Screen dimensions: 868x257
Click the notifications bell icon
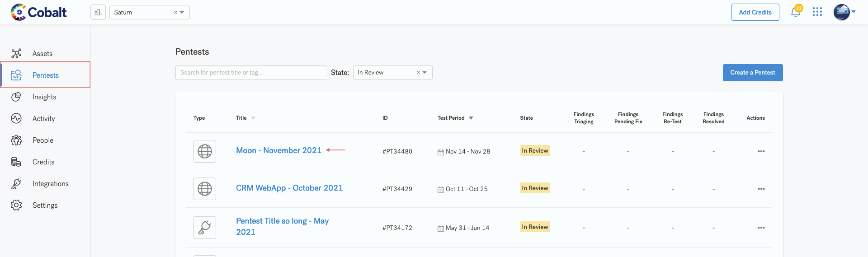click(795, 12)
